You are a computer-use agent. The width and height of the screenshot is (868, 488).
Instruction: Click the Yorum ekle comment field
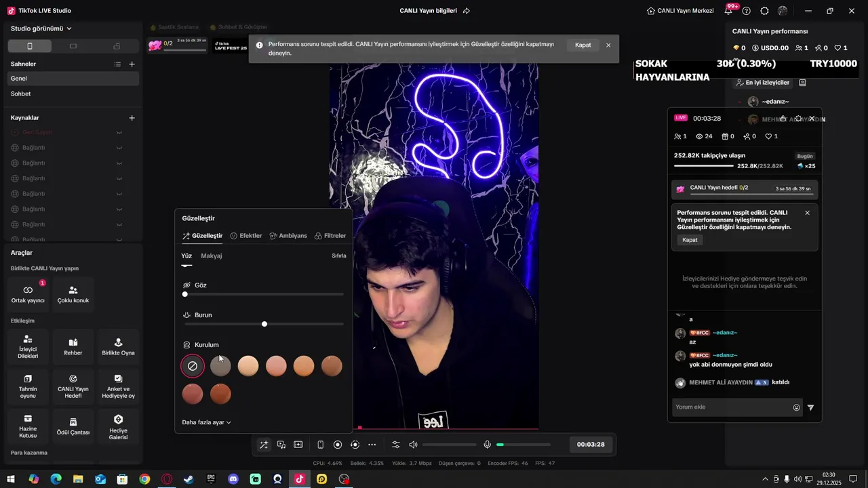(732, 407)
